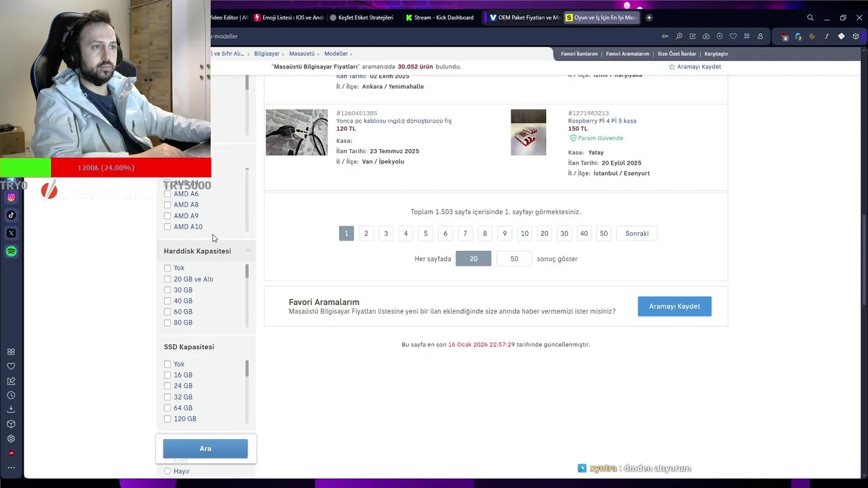This screenshot has height=488, width=868.
Task: Click the heart bookmark icon in address bar
Action: pos(733,36)
